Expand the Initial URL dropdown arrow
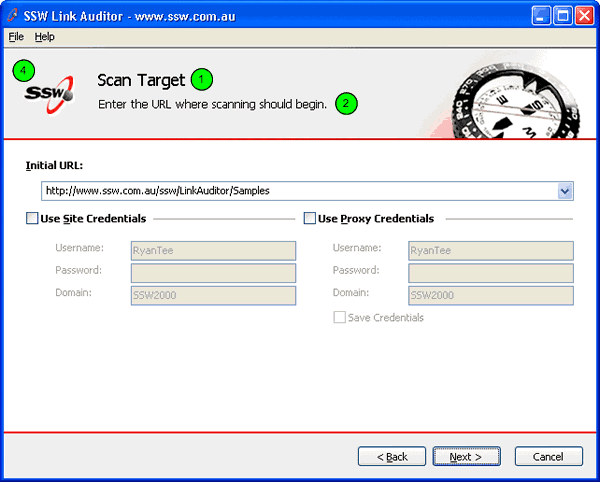 point(564,190)
